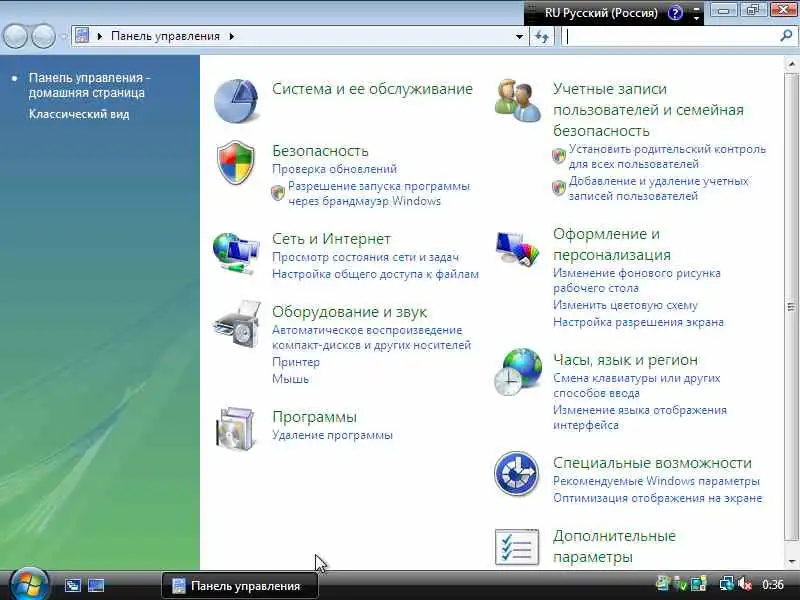Image resolution: width=800 pixels, height=600 pixels.
Task: Click shield icon beside add/remove accounts link
Action: tap(559, 188)
